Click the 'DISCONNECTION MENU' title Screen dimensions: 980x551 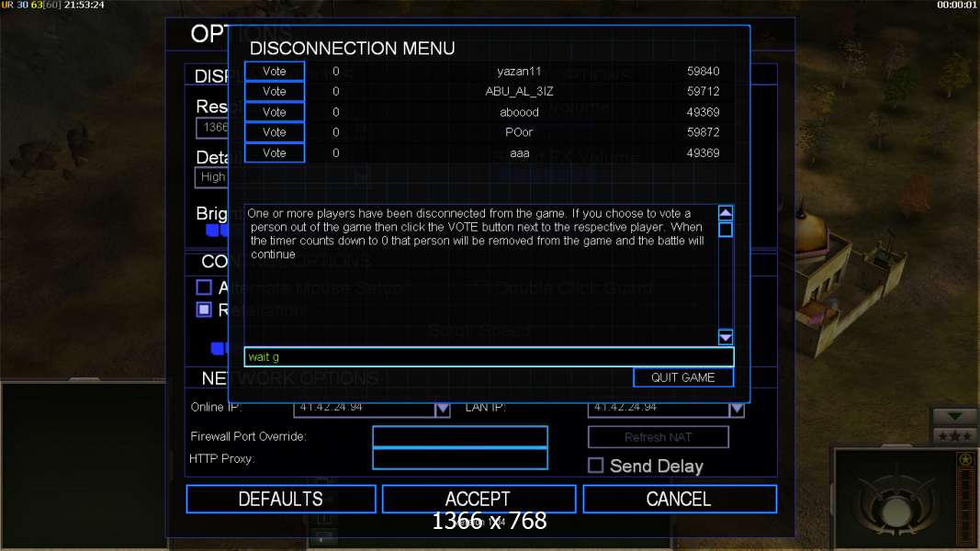352,48
